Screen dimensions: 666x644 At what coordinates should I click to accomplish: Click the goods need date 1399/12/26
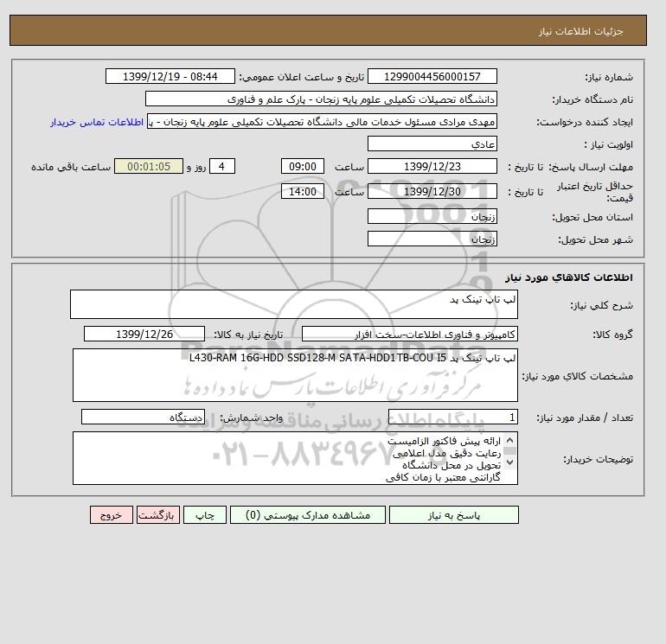coord(144,334)
